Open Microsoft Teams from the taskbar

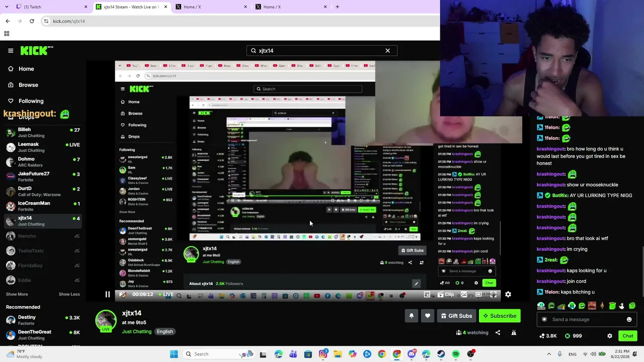293,354
